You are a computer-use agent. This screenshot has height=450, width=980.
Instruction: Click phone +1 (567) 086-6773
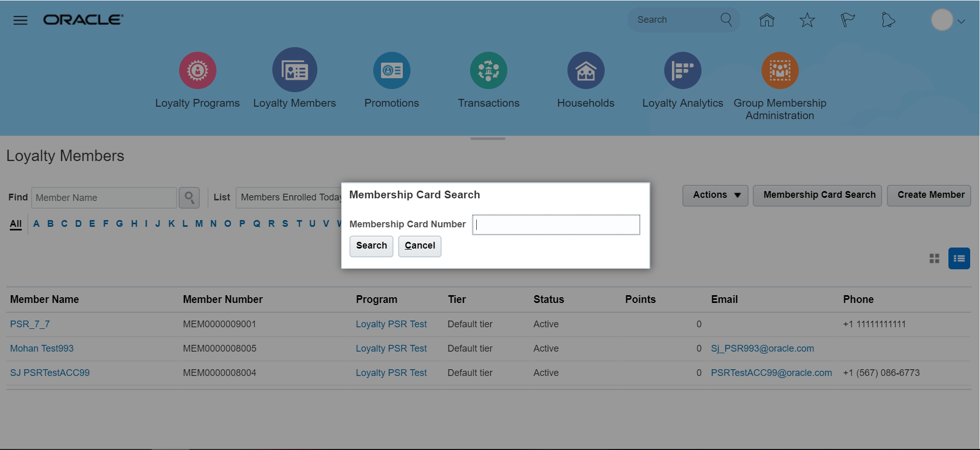tap(881, 373)
